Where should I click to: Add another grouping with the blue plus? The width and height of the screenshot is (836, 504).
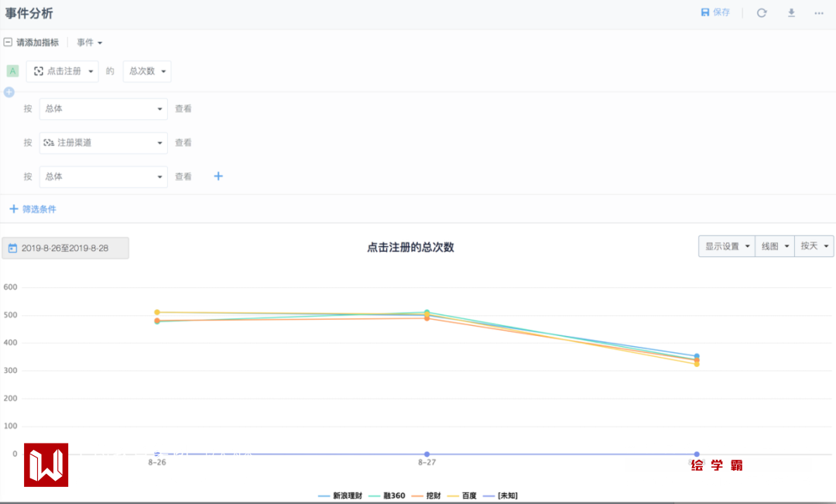218,176
